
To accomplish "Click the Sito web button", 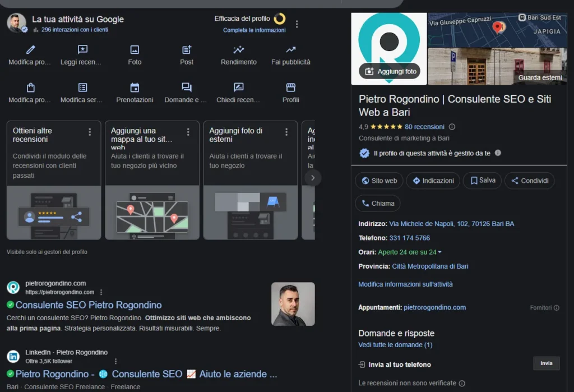I will 379,181.
